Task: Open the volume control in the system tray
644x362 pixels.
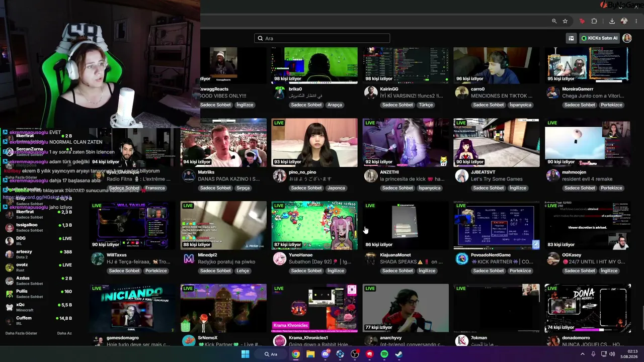Action: (x=612, y=354)
